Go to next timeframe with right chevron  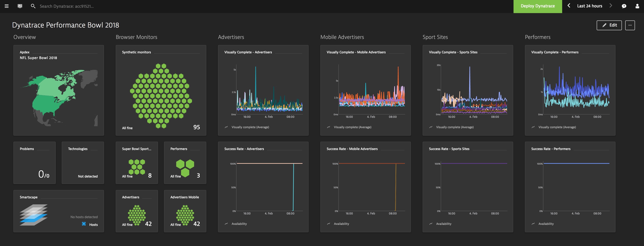[x=610, y=6]
